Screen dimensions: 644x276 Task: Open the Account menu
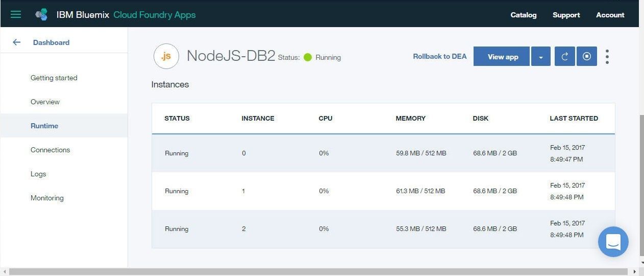point(610,15)
